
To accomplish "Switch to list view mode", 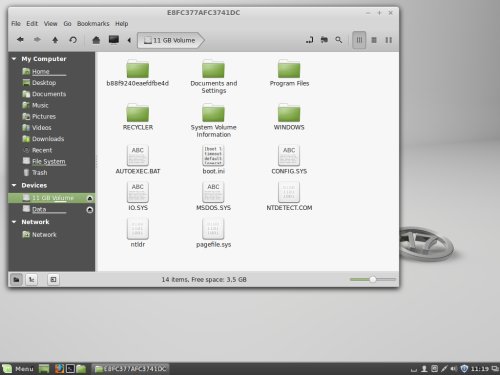I will pos(374,40).
